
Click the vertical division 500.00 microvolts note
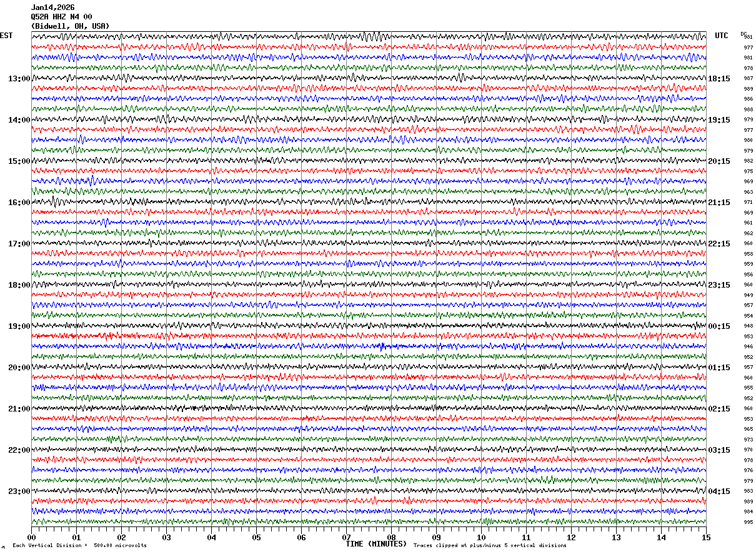[x=79, y=546]
